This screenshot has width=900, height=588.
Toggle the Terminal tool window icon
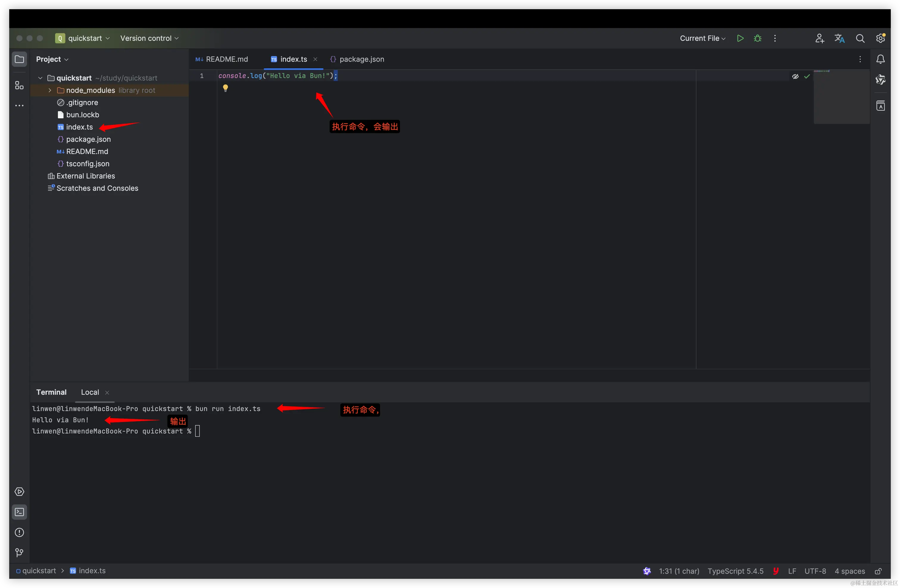[x=19, y=512]
